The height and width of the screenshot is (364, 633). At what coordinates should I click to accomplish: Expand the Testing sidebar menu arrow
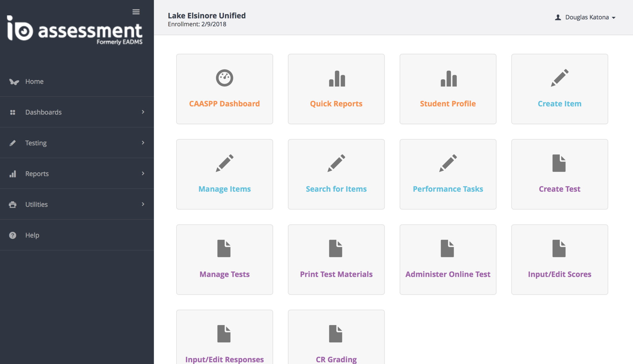pyautogui.click(x=143, y=143)
